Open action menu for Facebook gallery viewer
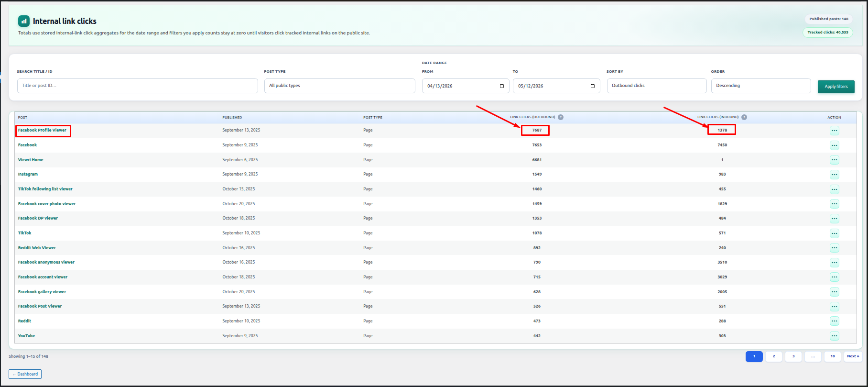868x387 pixels. click(x=834, y=292)
